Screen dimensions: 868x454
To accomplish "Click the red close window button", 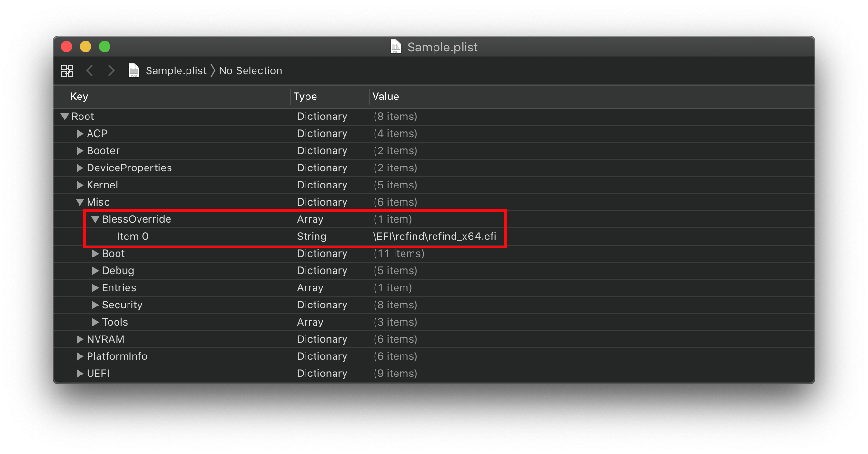I will (x=67, y=47).
